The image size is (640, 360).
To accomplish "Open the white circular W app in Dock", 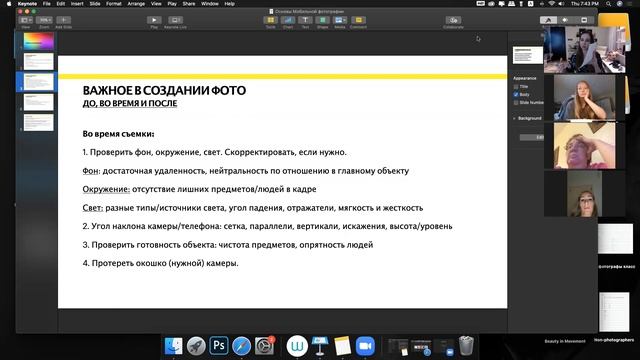I will pos(297,346).
